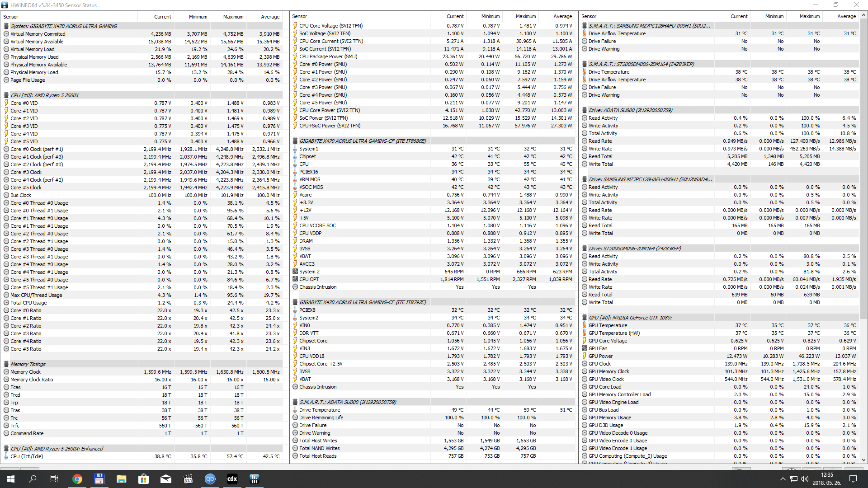Click the scroll down arrow of right scrollbar
Screen dimensions: 868x488
coord(863,460)
